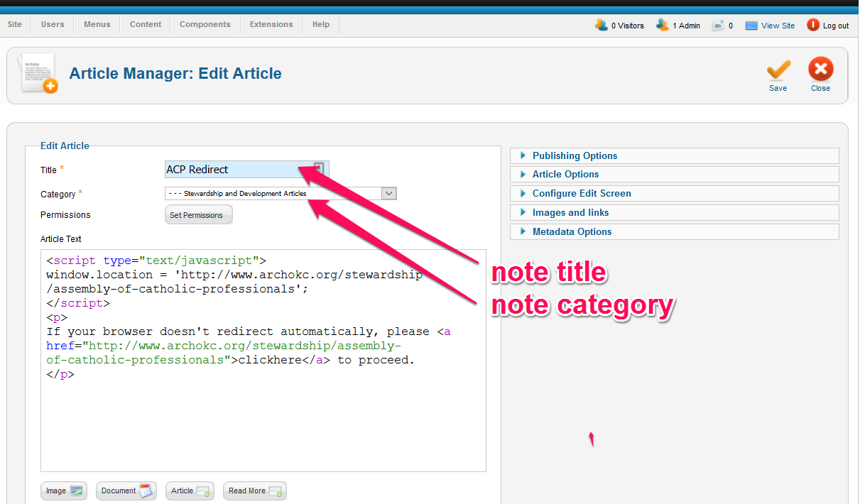
Task: Expand the Publishing Options panel
Action: tap(674, 155)
